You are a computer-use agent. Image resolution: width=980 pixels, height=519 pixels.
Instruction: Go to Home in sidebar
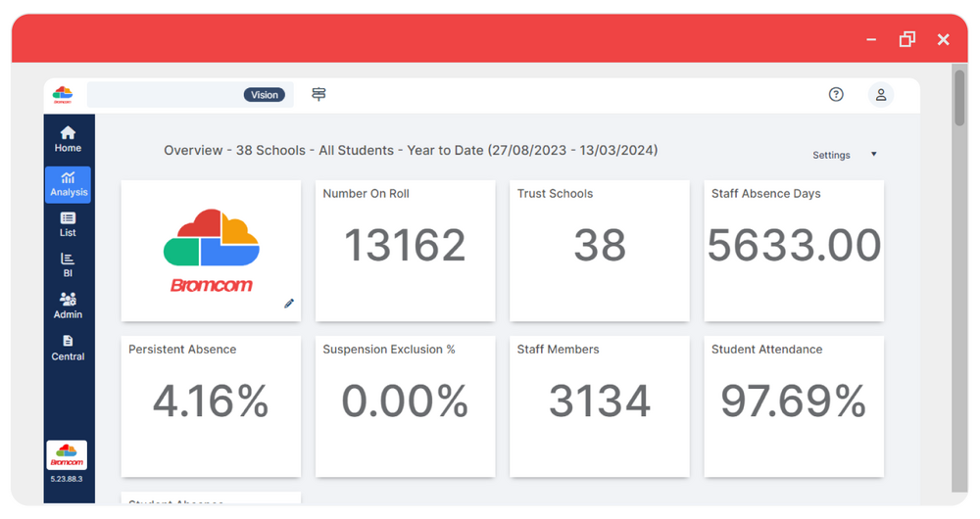(68, 139)
